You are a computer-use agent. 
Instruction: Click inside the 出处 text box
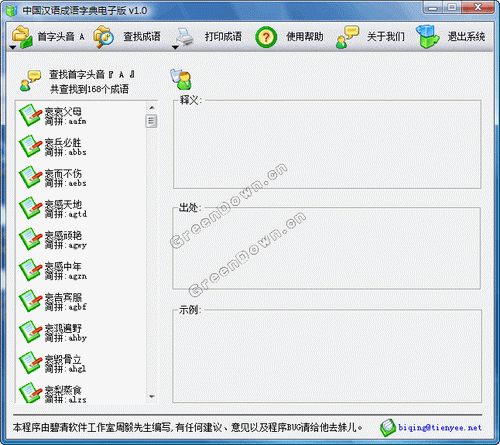[x=327, y=249]
